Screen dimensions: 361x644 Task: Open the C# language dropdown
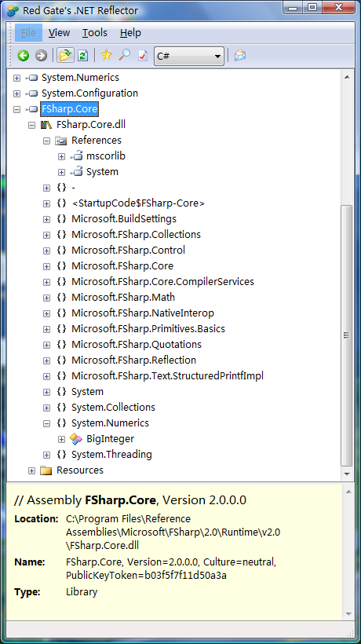(x=188, y=56)
